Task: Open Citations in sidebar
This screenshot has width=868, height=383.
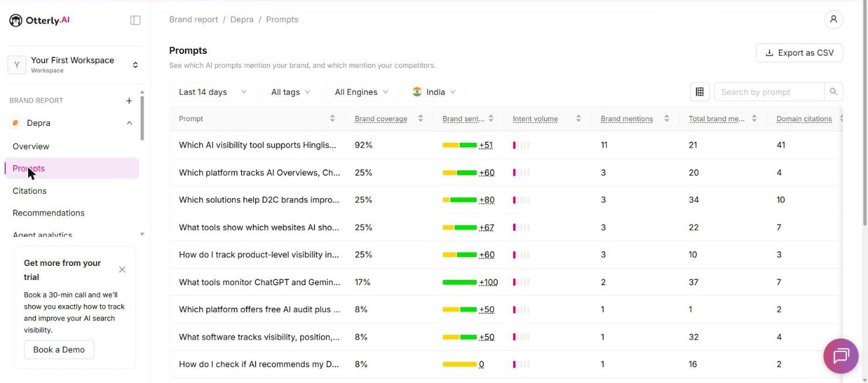Action: point(29,191)
